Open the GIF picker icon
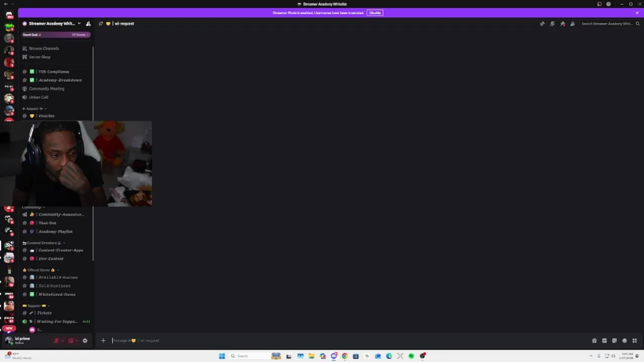Screen dimensions: 644x362 [604, 341]
